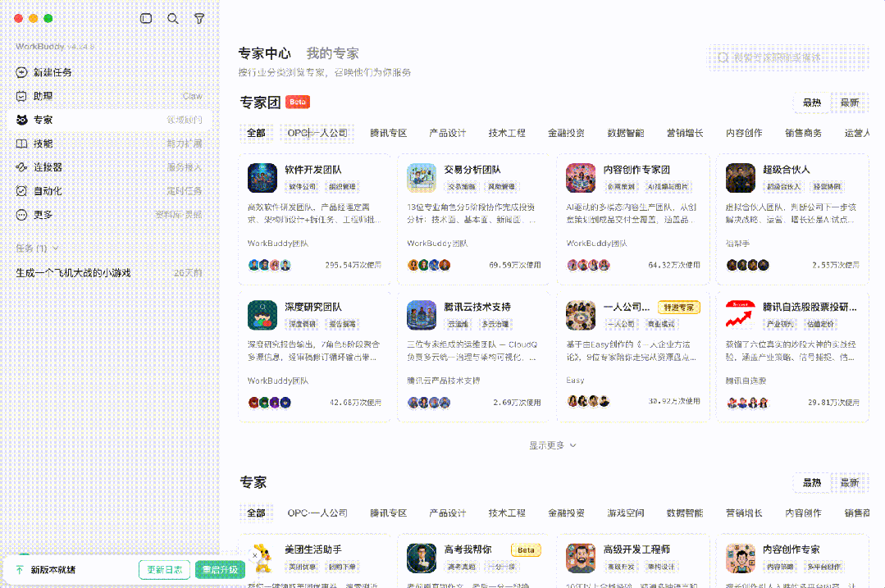
Task: Click the filter funnel icon
Action: (199, 19)
